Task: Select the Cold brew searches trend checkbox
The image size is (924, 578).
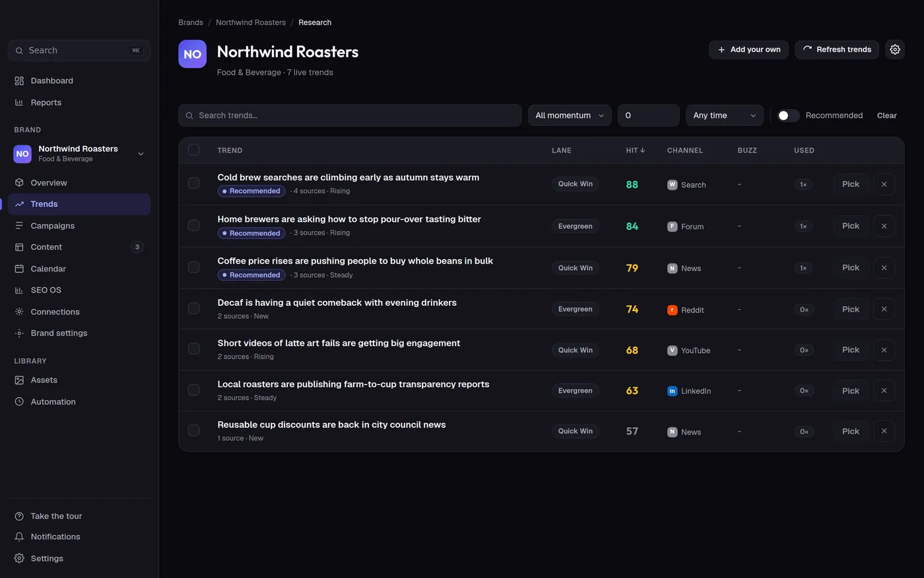Action: 193,183
